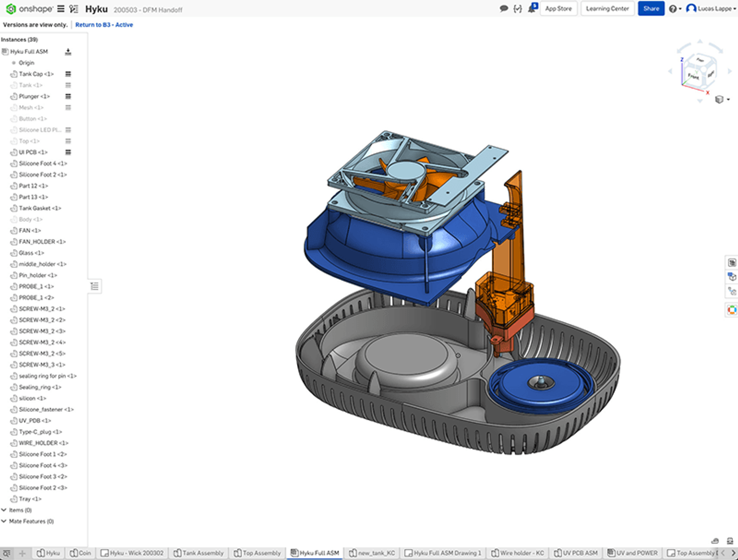Switch to the Tank Assembly tab
Viewport: 738px width, 560px height.
(x=199, y=553)
